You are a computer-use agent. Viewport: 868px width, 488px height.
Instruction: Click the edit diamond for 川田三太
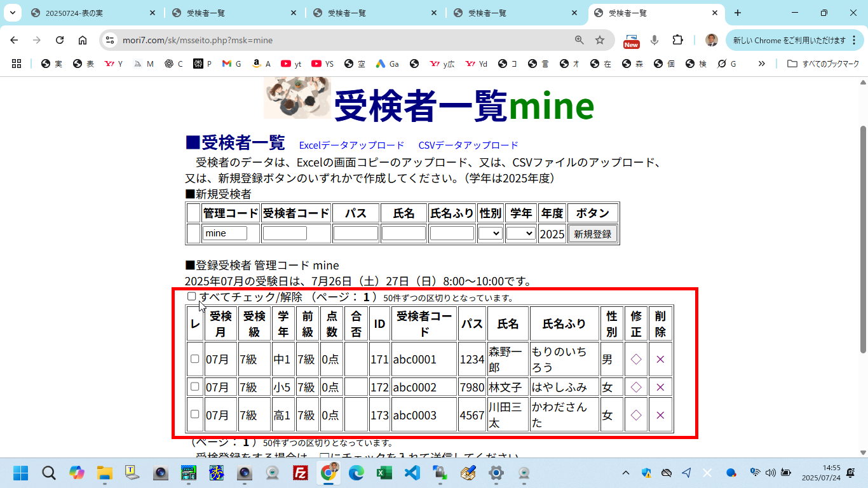pyautogui.click(x=636, y=415)
